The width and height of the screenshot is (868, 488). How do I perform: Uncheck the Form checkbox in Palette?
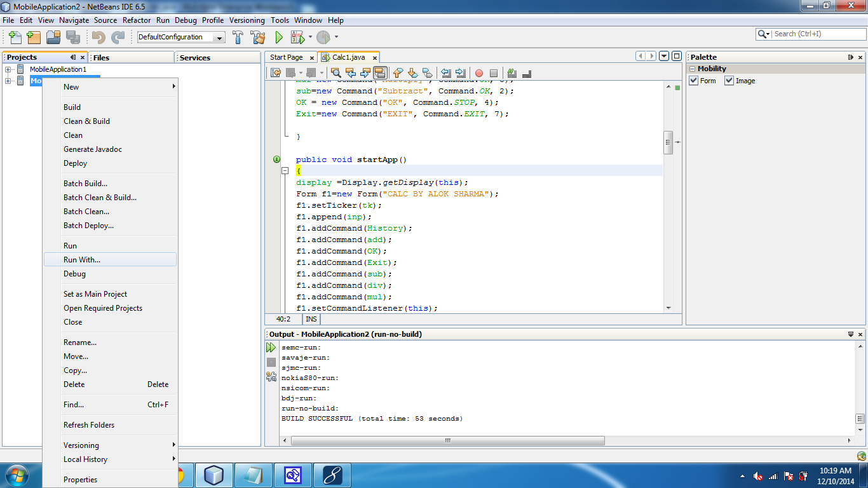pyautogui.click(x=694, y=81)
